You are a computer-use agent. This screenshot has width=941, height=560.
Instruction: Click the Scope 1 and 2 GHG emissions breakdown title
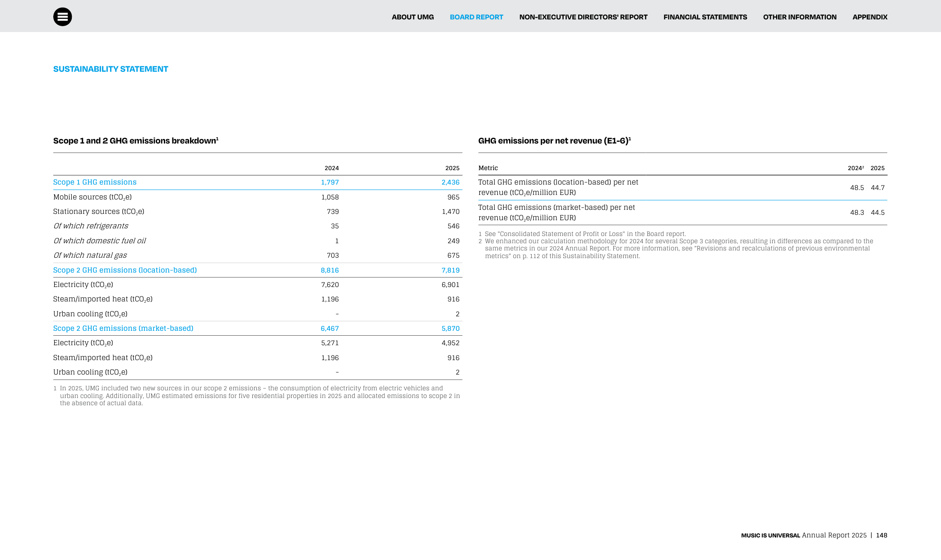(x=136, y=141)
